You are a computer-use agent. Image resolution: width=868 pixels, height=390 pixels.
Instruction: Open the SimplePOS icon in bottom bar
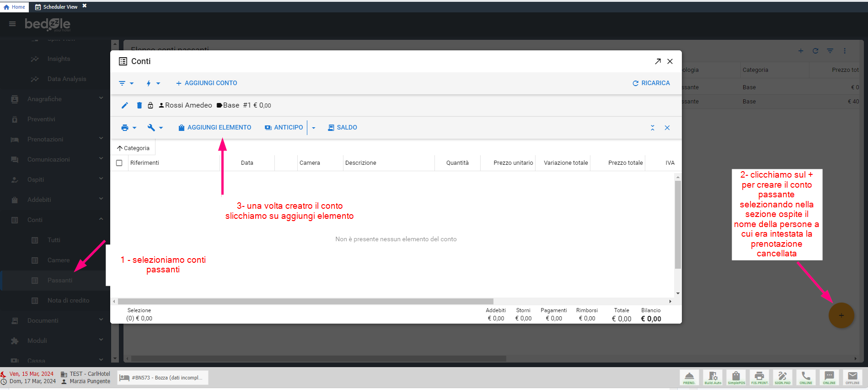click(736, 378)
